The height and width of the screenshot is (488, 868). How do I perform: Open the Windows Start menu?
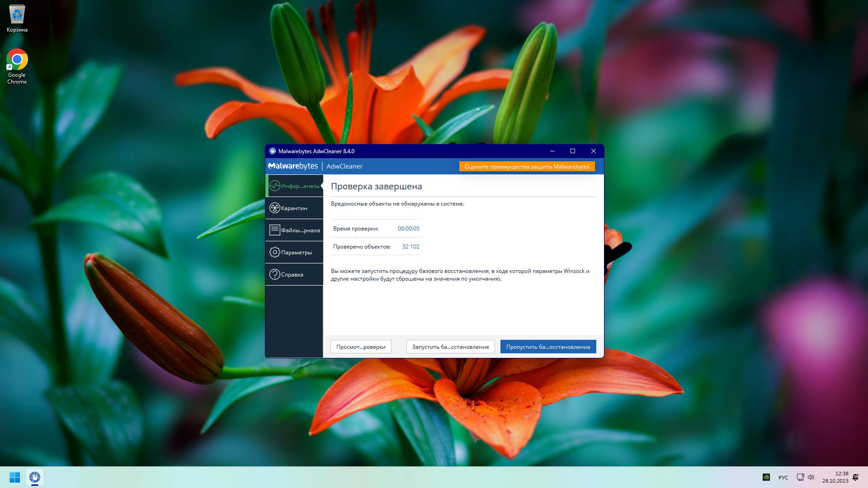click(14, 477)
